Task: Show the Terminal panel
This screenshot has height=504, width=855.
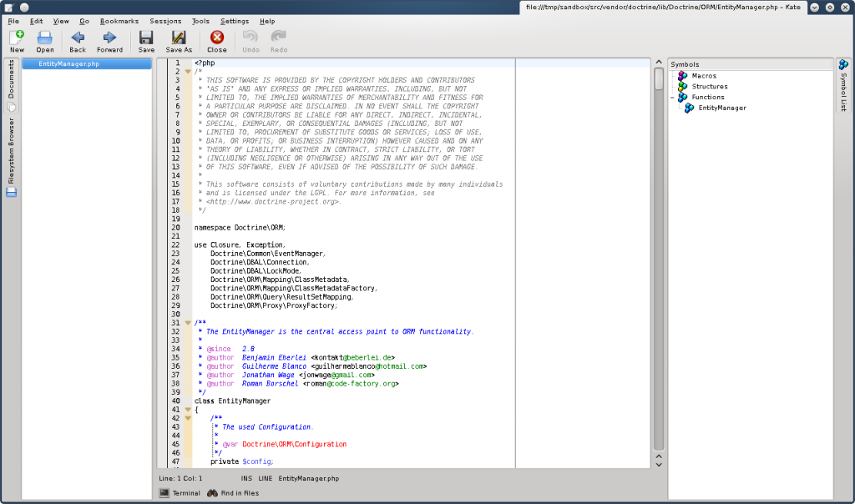Action: (x=180, y=493)
